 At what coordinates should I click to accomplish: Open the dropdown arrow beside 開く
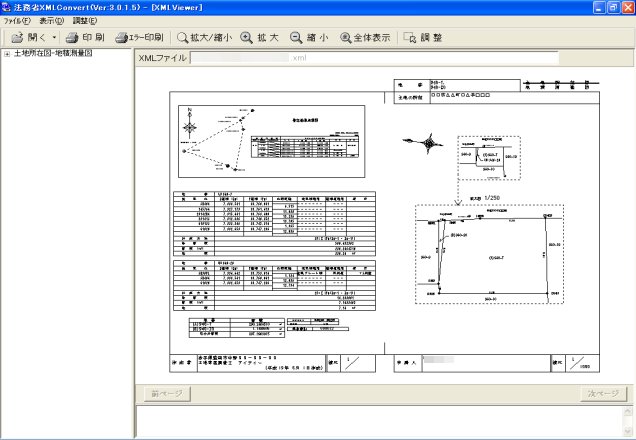54,37
